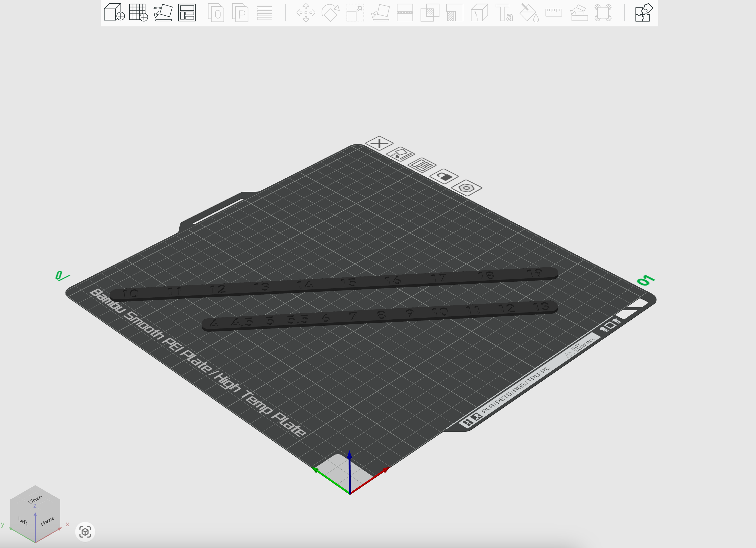Click the Add object cube icon

tap(114, 13)
